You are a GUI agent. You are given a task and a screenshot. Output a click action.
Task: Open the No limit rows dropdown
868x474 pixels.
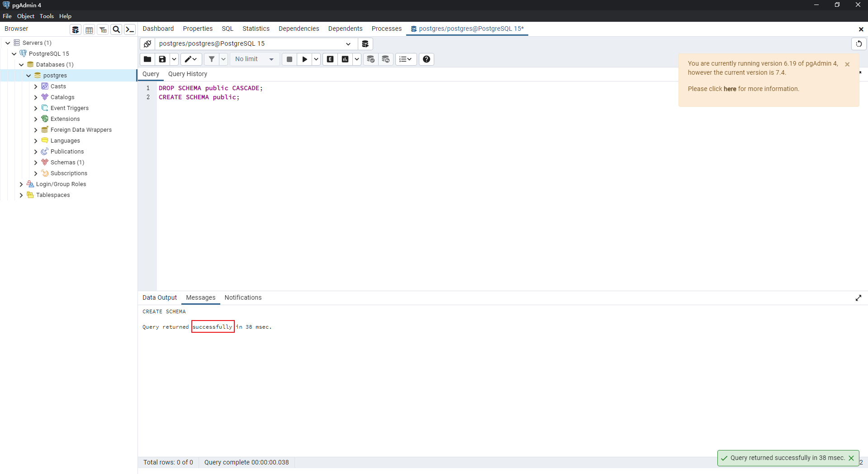point(254,59)
